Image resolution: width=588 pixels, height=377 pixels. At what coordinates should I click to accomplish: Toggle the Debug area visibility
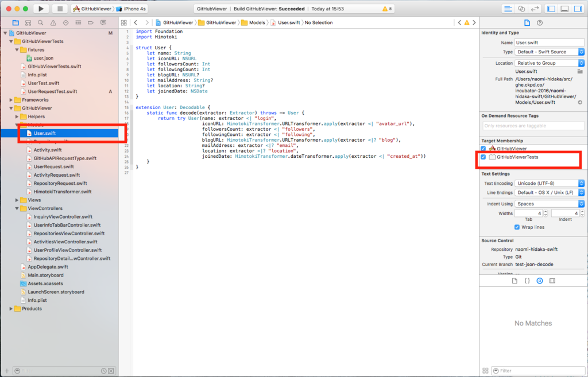564,9
